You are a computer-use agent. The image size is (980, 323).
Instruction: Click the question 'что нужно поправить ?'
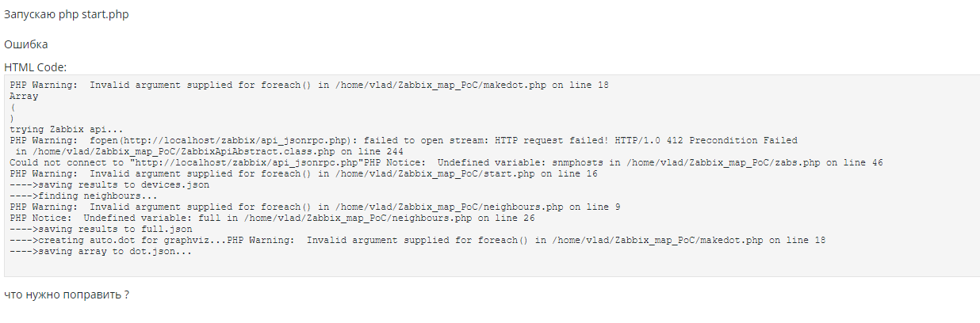pyautogui.click(x=67, y=294)
